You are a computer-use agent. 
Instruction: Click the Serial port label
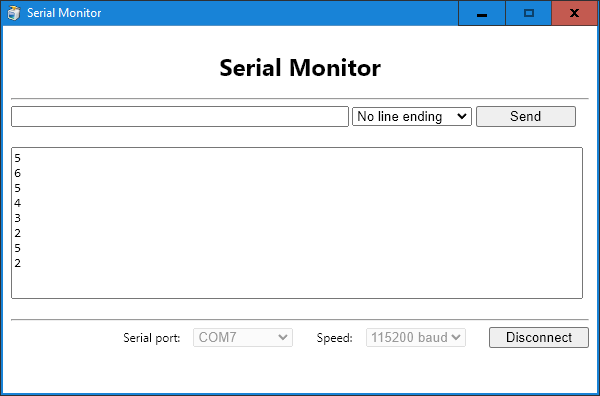pos(152,338)
